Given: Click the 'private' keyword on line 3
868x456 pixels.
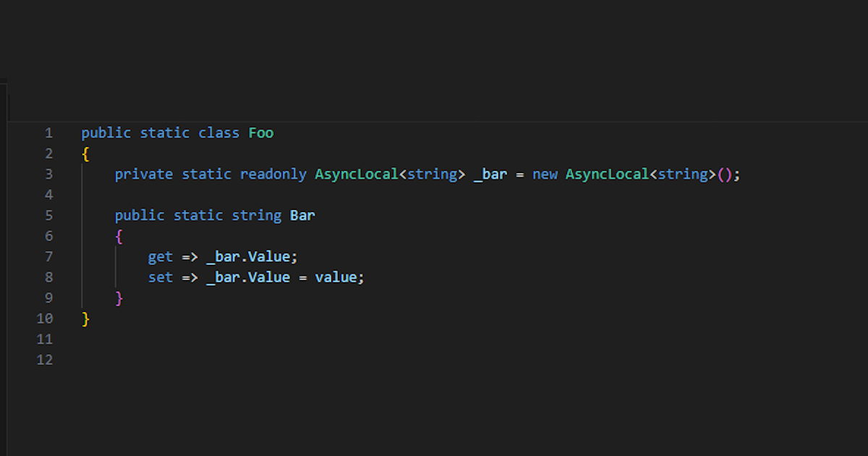Looking at the screenshot, I should point(144,174).
